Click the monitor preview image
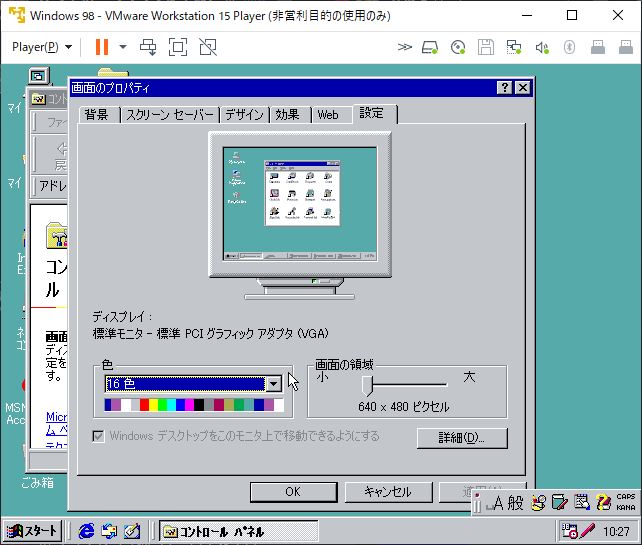The height and width of the screenshot is (545, 642). coord(300,216)
